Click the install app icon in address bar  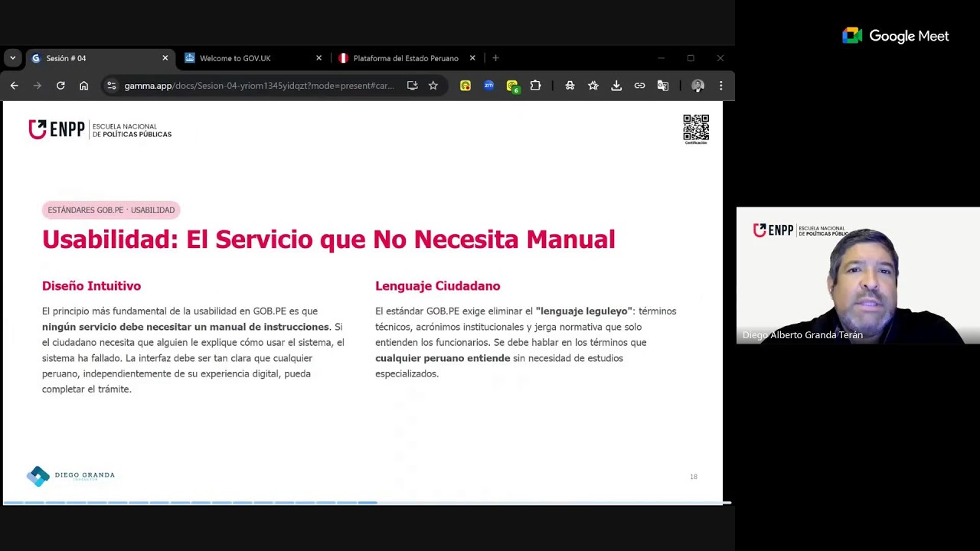[x=412, y=86]
